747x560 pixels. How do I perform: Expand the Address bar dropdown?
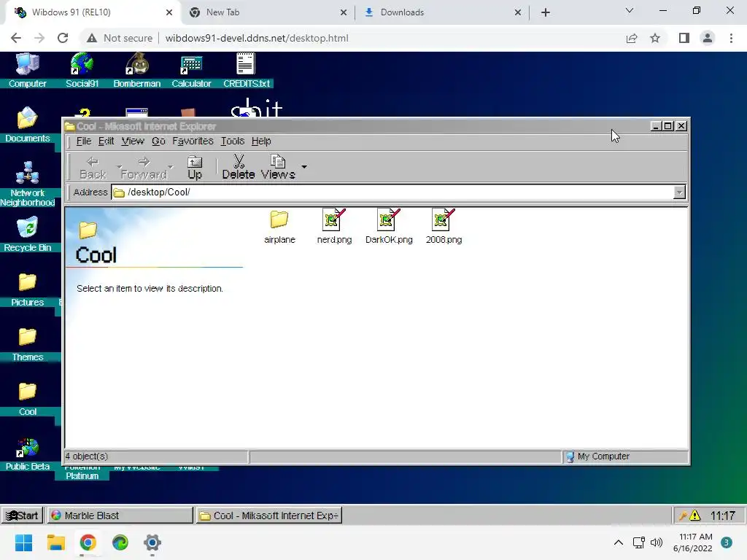pyautogui.click(x=679, y=192)
